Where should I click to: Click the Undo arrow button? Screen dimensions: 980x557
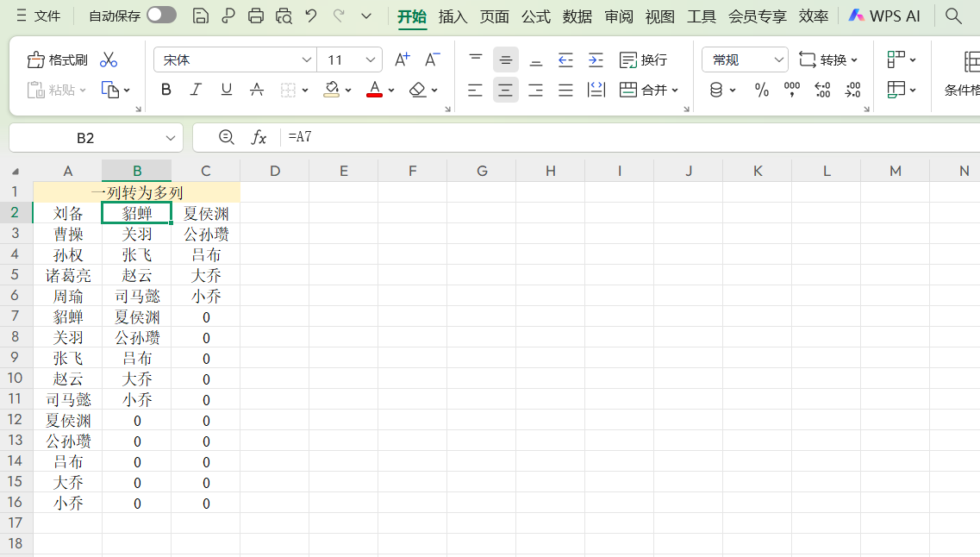point(310,15)
